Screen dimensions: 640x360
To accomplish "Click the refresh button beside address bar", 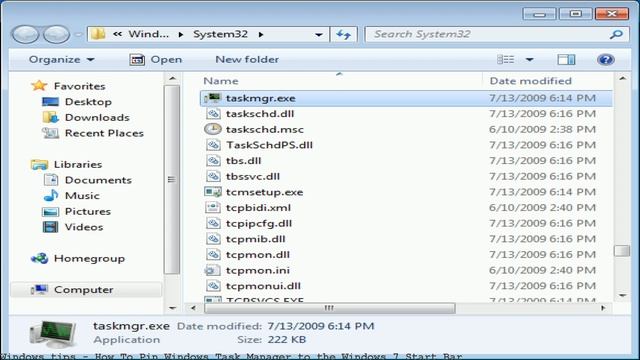I will [x=344, y=34].
